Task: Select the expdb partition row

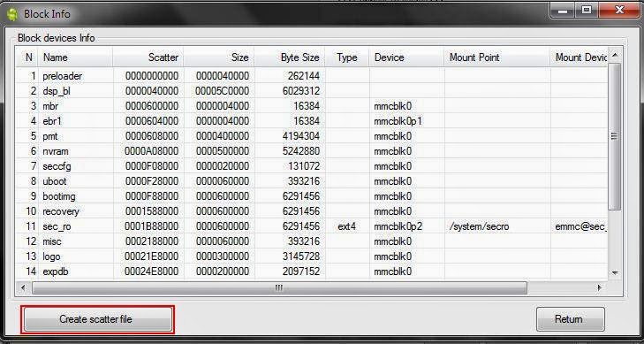Action: [312, 271]
